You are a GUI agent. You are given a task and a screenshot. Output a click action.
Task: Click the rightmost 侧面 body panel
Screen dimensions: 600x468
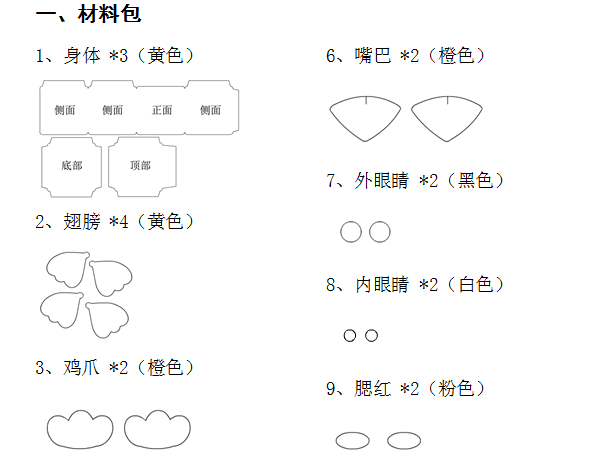click(x=212, y=108)
